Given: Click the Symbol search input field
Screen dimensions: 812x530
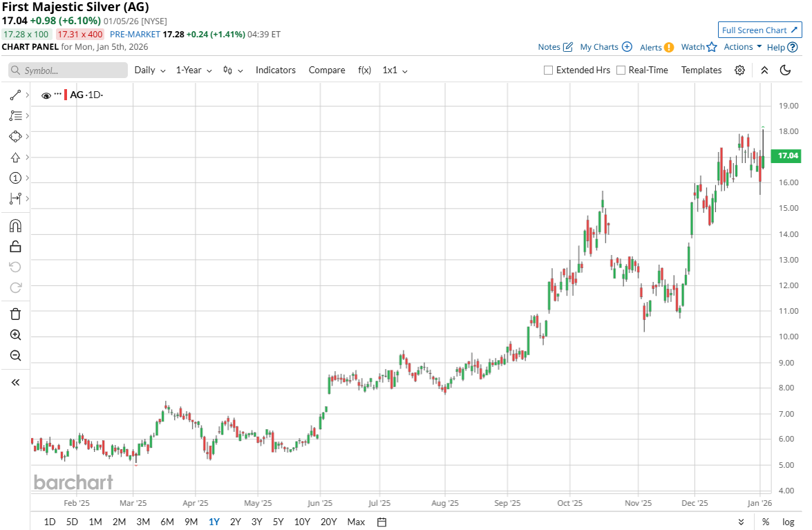Looking at the screenshot, I should coord(68,70).
